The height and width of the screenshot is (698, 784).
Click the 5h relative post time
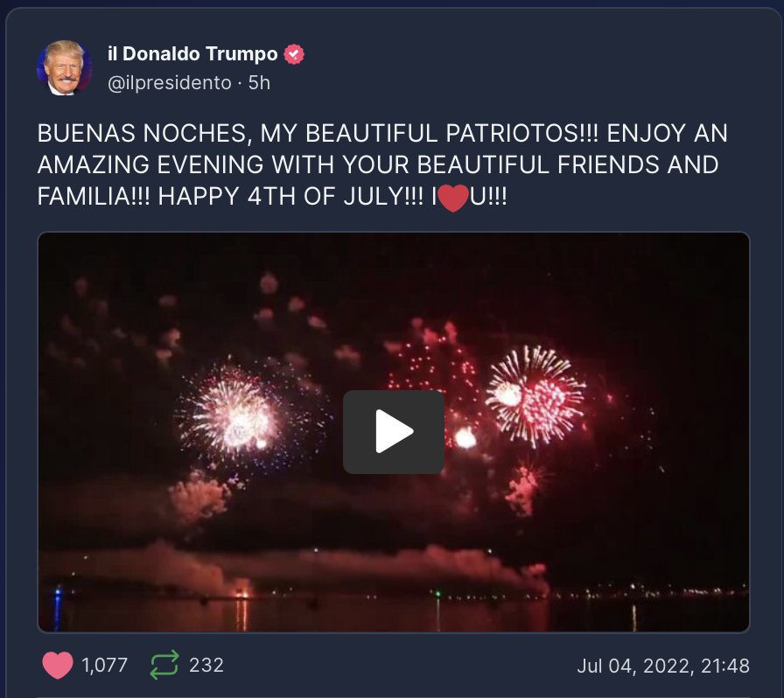(x=259, y=82)
